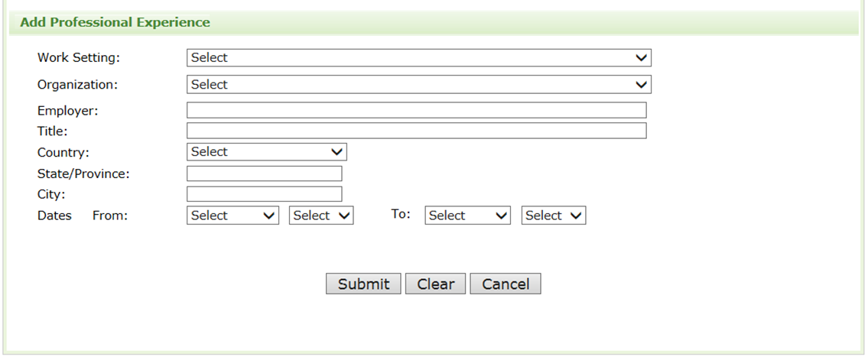Open the Work Setting dropdown
Screen dimensions: 868x363
click(418, 57)
